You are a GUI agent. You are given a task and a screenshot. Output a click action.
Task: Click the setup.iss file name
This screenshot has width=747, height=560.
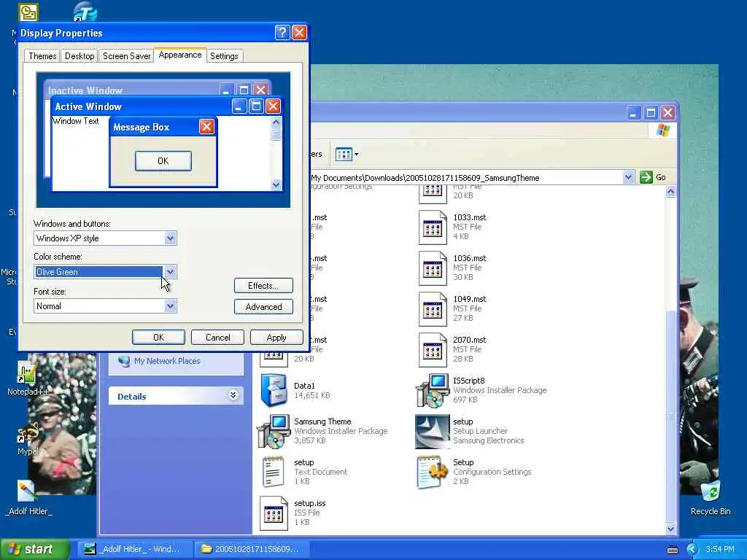click(309, 503)
